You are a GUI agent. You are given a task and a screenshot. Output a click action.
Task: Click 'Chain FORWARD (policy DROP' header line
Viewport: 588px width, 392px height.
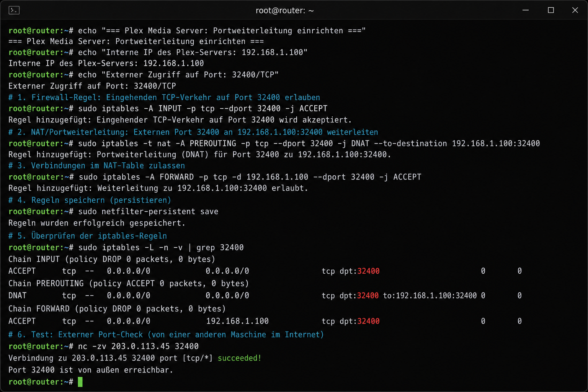(117, 309)
